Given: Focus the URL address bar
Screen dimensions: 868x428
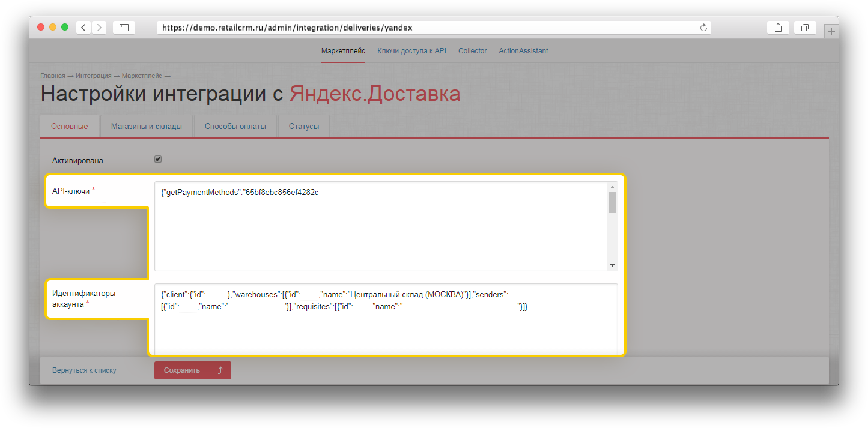Looking at the screenshot, I should (x=434, y=28).
